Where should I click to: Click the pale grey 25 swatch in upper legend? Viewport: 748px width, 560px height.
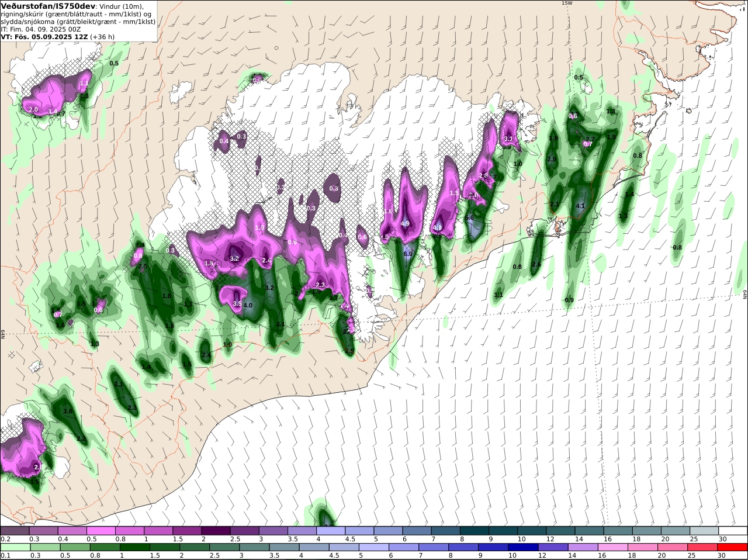[704, 530]
